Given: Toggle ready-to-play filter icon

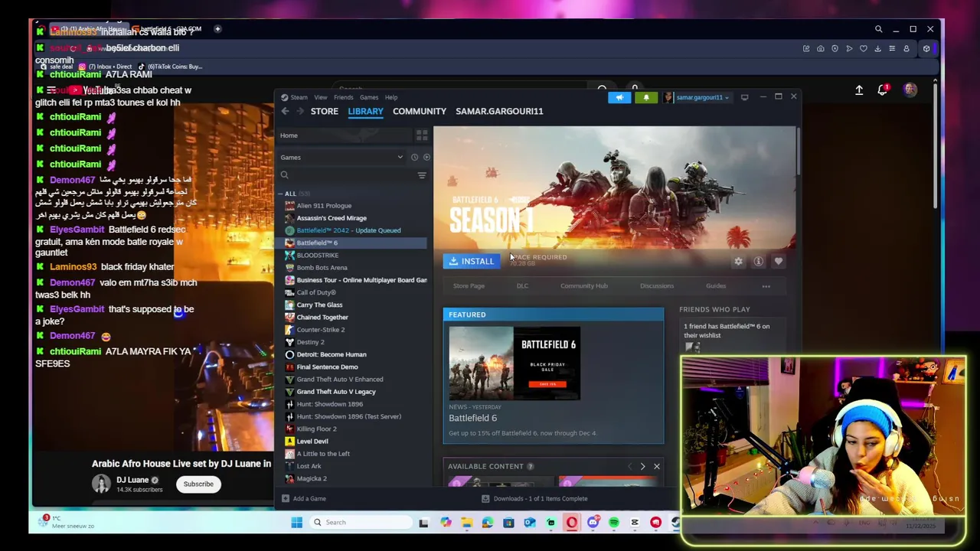Looking at the screenshot, I should click(426, 157).
